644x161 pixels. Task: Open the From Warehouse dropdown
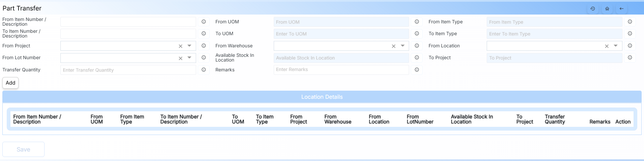click(403, 46)
